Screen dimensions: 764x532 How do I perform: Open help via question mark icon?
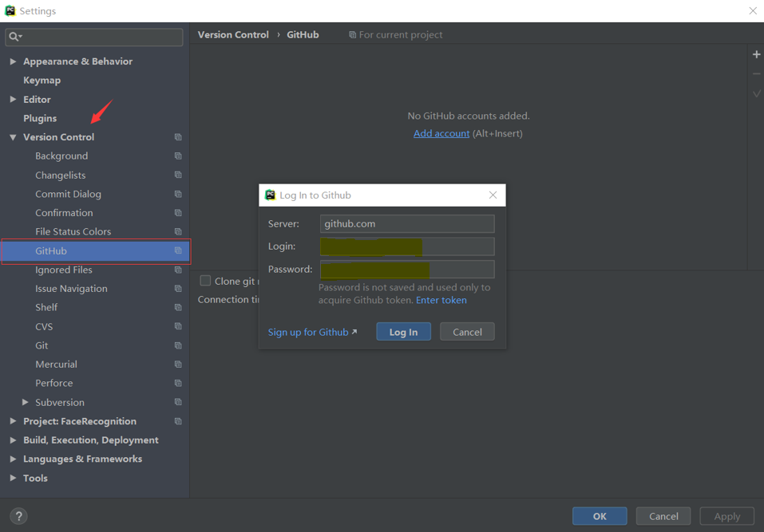click(18, 516)
